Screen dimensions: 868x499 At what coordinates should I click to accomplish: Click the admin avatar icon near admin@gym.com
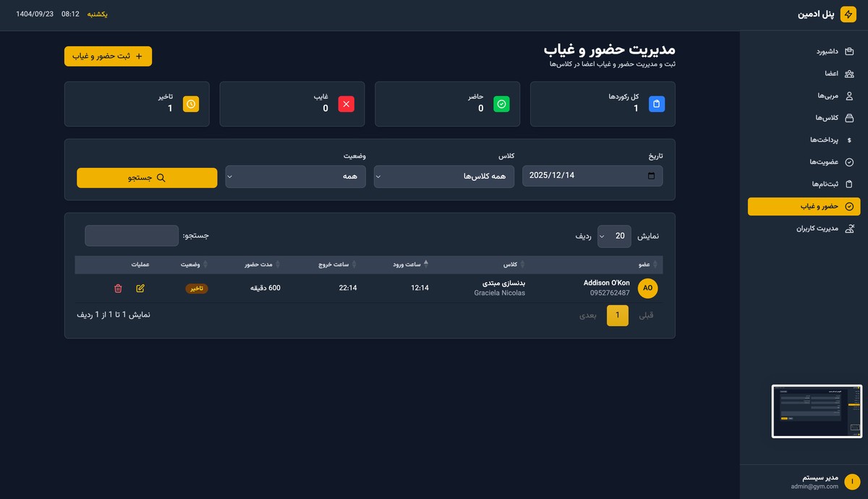click(x=851, y=479)
